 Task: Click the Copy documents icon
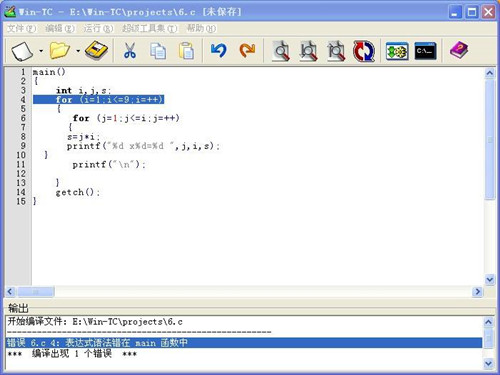(158, 51)
